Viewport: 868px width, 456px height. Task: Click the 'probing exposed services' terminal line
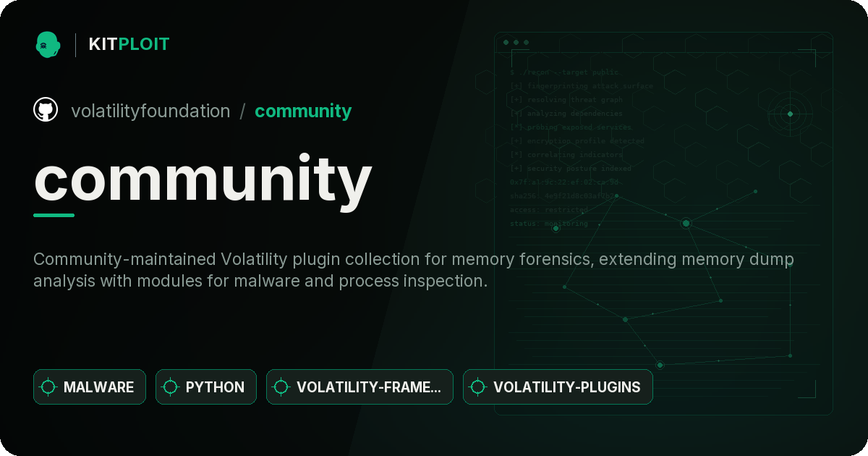point(570,127)
